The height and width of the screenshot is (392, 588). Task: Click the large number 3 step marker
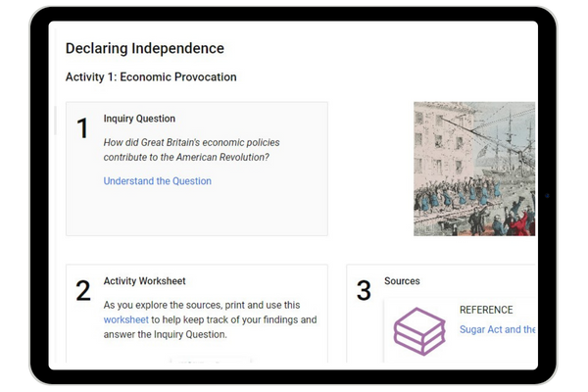pos(364,291)
